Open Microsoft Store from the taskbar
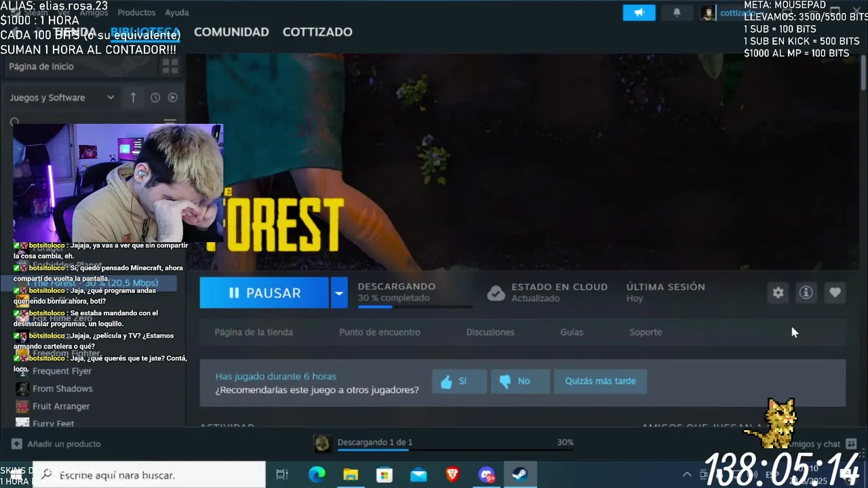 coord(384,475)
